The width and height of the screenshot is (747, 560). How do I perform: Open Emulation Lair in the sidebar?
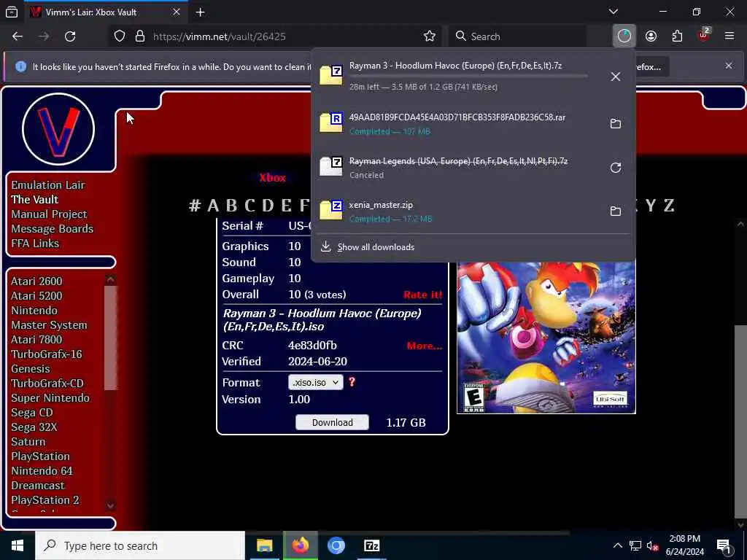48,184
